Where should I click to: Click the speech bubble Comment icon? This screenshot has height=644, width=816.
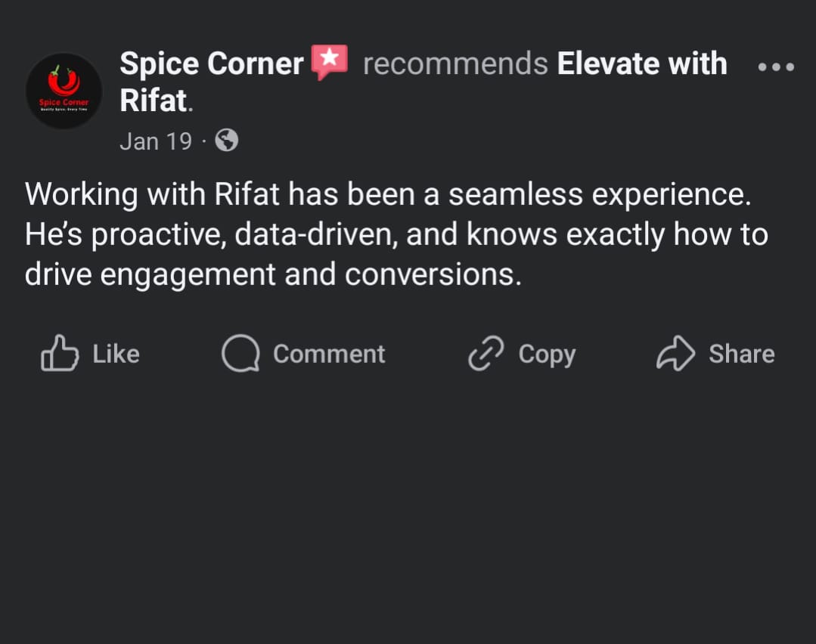pos(240,353)
